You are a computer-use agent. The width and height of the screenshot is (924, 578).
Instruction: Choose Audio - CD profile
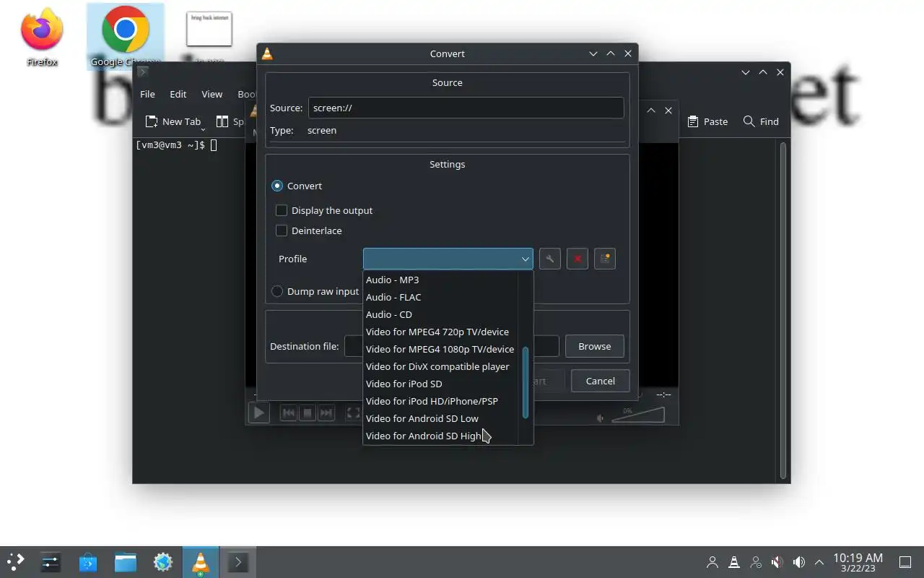pyautogui.click(x=441, y=314)
